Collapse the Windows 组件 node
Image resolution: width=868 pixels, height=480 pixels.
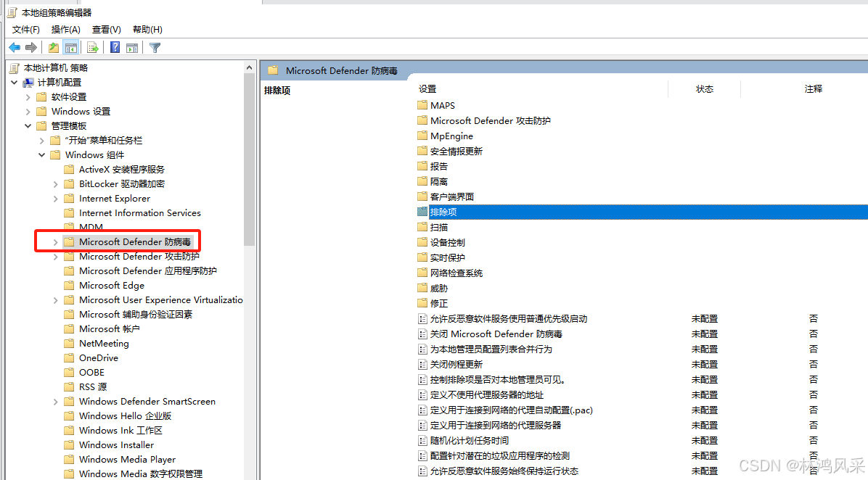coord(41,155)
